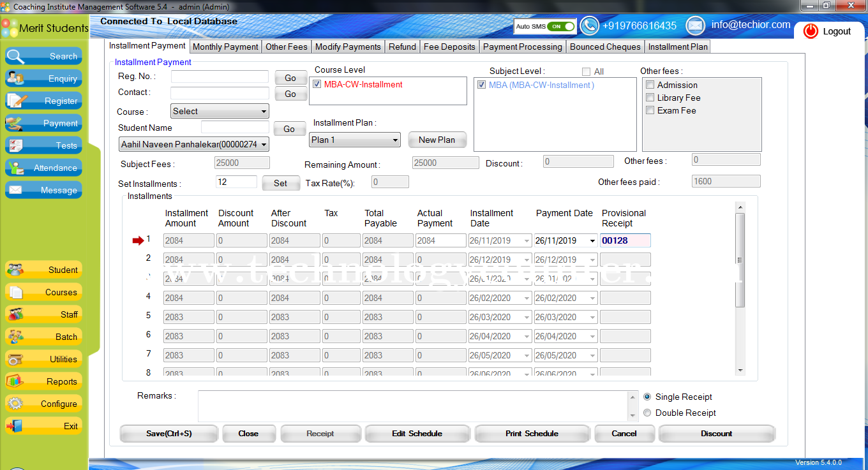Uncheck MBA-CW-Installment course level checkbox
This screenshot has height=470, width=868.
pyautogui.click(x=317, y=84)
